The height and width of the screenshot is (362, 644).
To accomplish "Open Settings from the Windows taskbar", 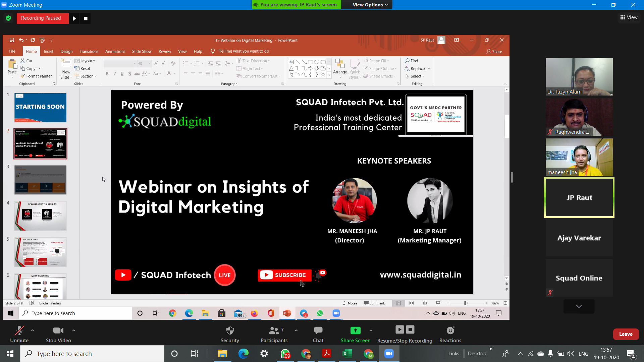I will click(x=264, y=354).
